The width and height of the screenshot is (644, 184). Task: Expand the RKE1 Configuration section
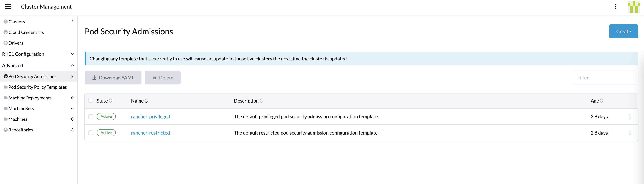tap(72, 54)
